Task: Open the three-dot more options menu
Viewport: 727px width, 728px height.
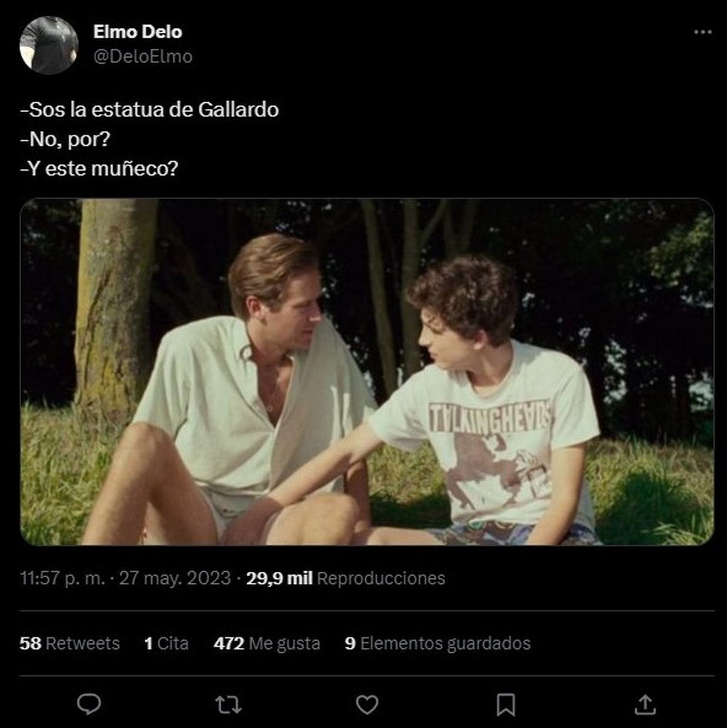Action: click(x=702, y=32)
